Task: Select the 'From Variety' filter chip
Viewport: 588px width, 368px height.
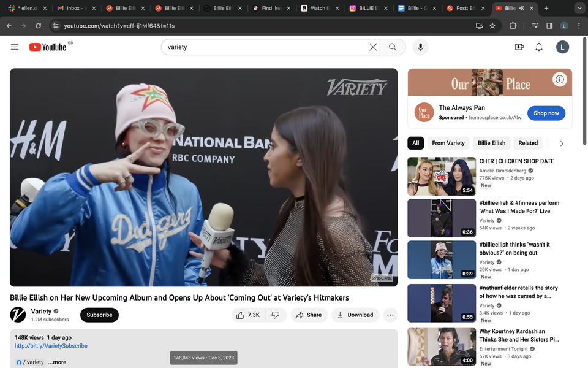Action: tap(448, 143)
